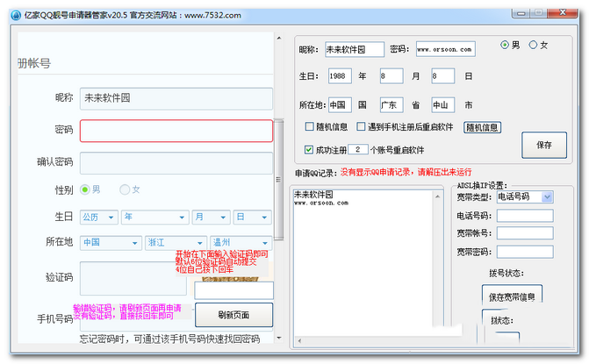589x364 pixels.
Task: Close the application window
Action: coord(563,13)
